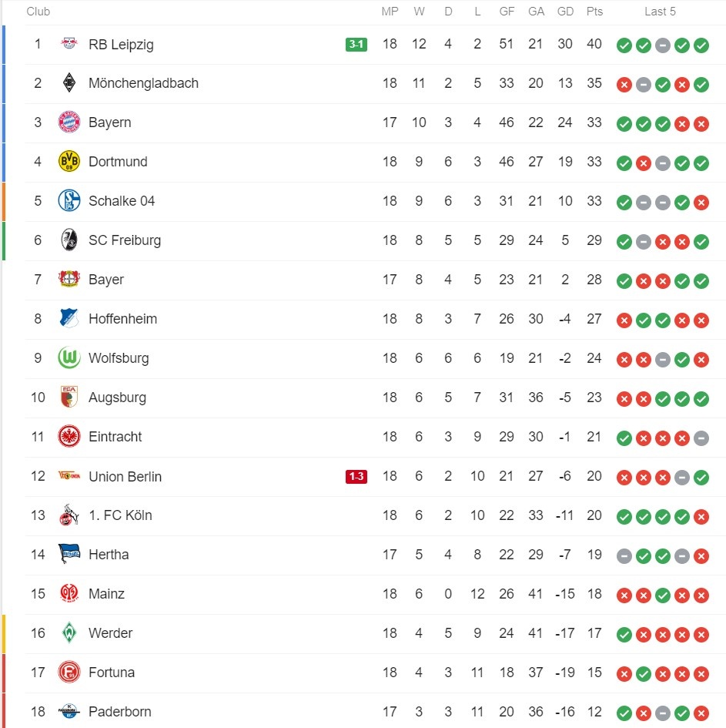
Task: Open the Hoffenheim team link
Action: pos(122,319)
